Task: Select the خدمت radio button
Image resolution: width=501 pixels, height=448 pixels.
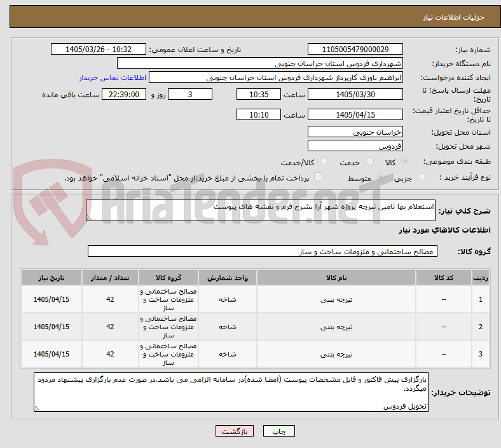Action: 369,161
